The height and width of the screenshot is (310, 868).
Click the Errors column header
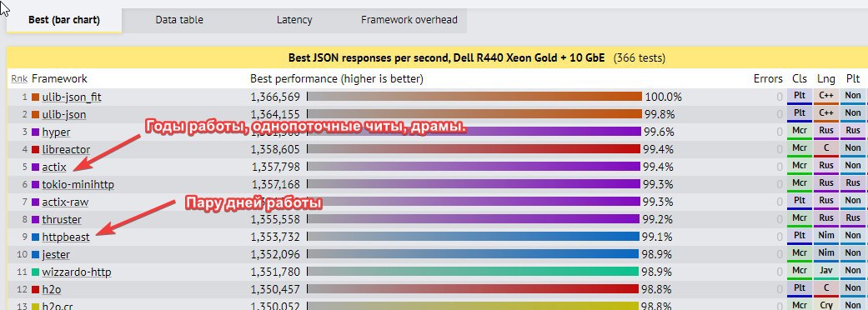click(x=768, y=79)
